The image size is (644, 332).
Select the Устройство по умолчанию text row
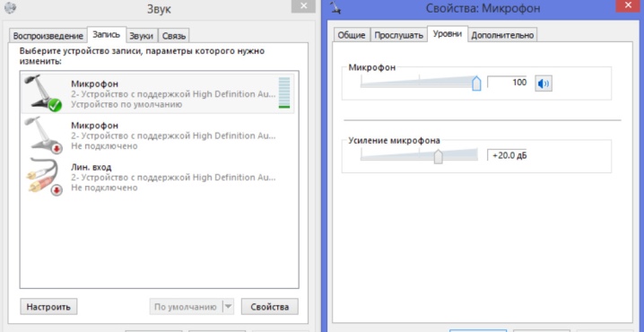[126, 104]
